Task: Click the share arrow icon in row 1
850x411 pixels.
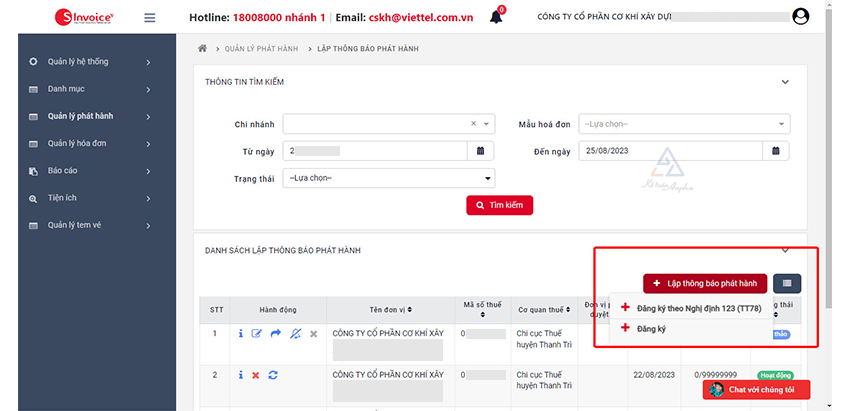Action: [x=276, y=333]
